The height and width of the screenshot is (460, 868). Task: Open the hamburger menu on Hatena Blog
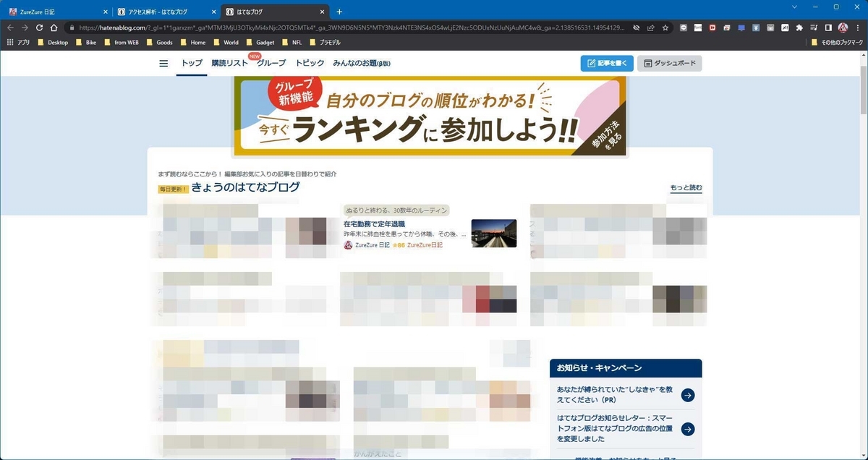pos(163,64)
